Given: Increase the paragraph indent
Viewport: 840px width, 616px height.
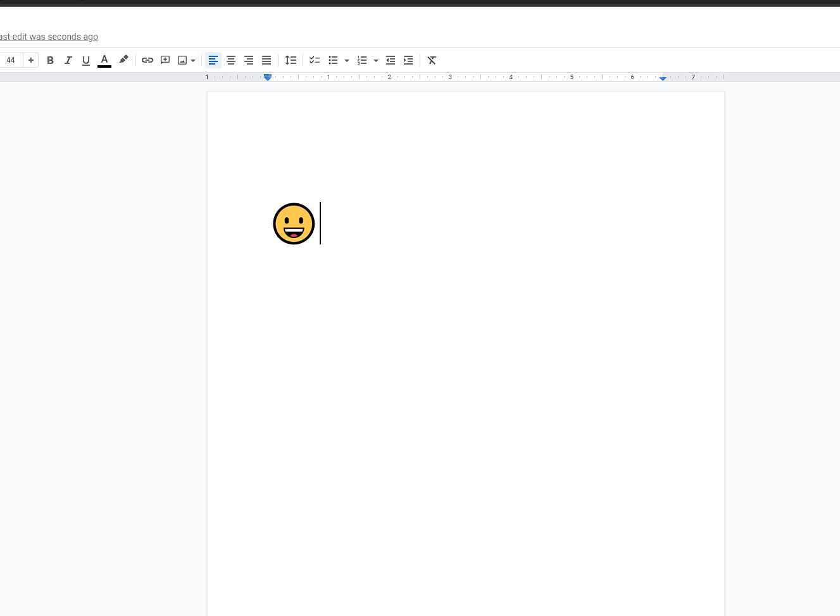Looking at the screenshot, I should (408, 60).
